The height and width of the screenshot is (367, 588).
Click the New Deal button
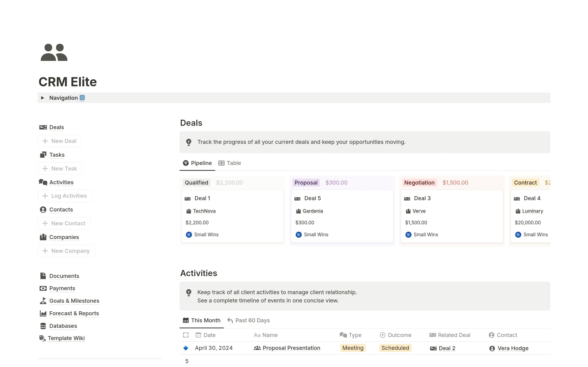pyautogui.click(x=60, y=141)
